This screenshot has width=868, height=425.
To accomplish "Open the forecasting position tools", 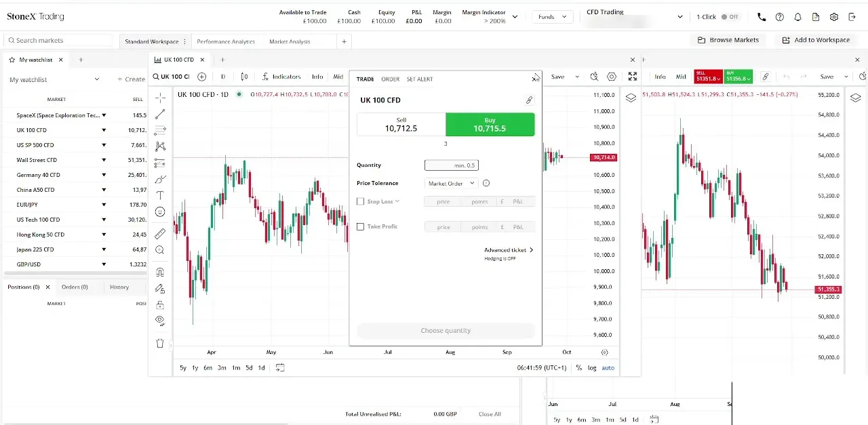I will pos(160,163).
